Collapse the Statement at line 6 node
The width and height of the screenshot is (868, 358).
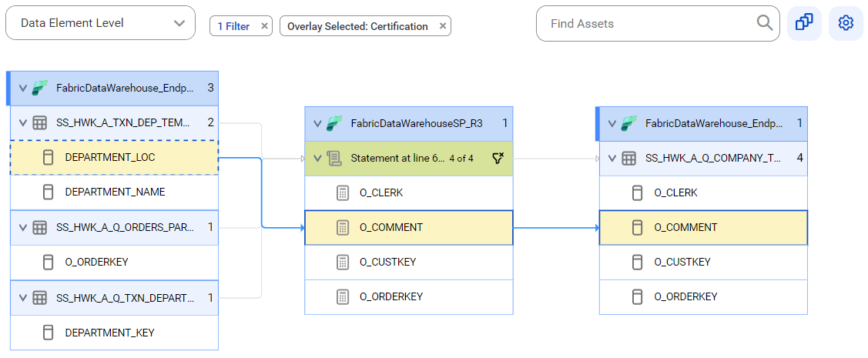317,159
